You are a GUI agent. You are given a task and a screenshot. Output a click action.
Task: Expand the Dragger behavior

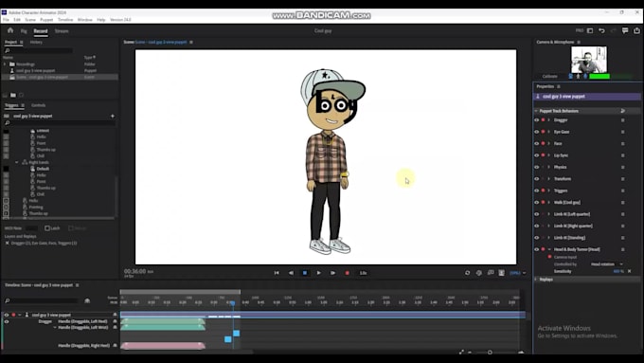pos(548,120)
